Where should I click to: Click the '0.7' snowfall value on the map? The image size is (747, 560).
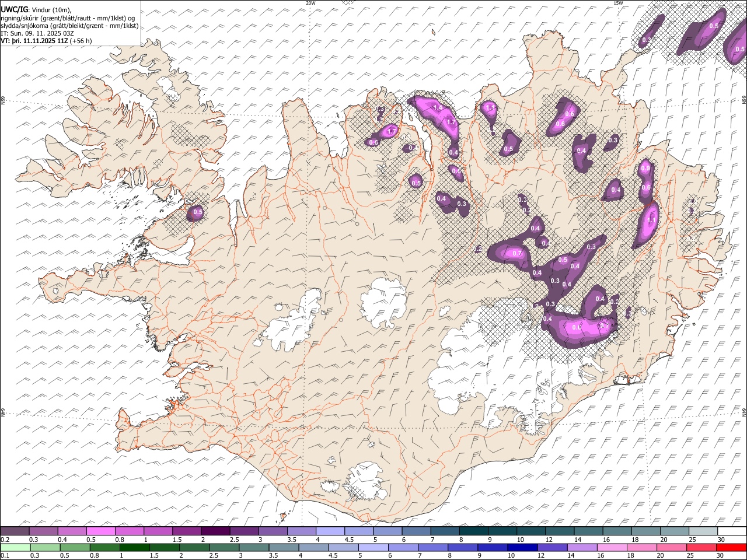[x=516, y=254]
